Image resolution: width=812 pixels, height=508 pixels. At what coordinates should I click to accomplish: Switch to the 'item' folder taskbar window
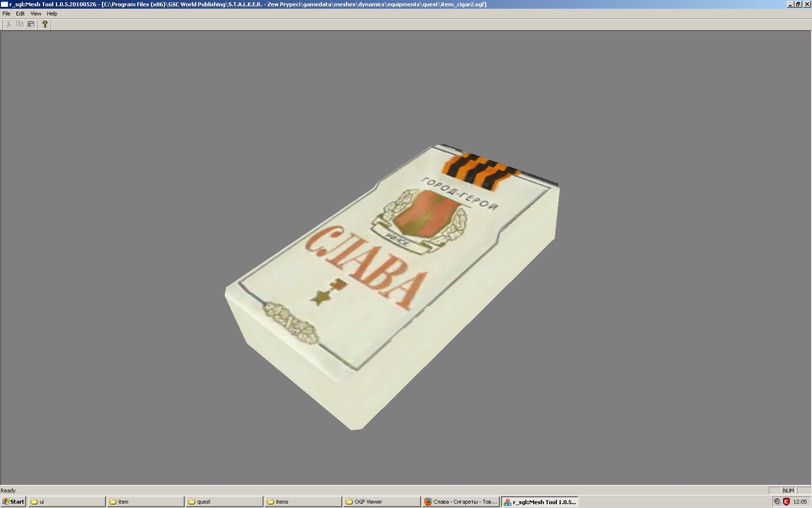[x=146, y=502]
